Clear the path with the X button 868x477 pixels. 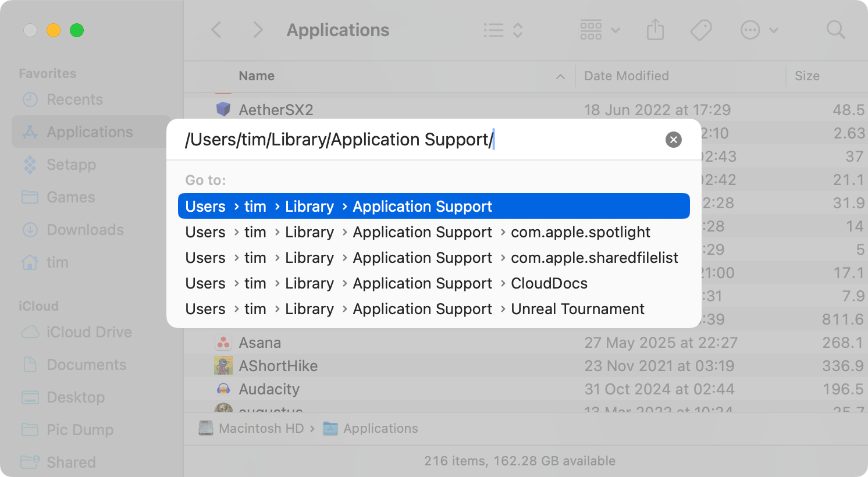point(673,140)
